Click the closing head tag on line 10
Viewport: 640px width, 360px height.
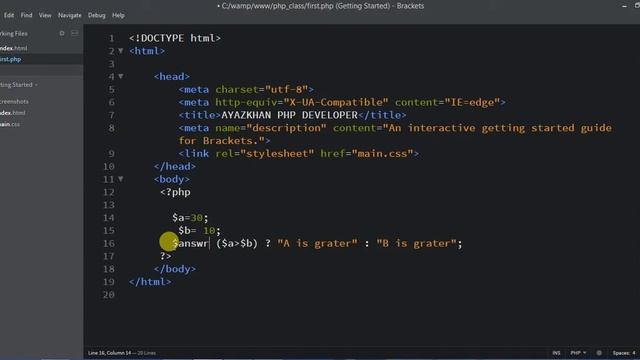pyautogui.click(x=175, y=167)
